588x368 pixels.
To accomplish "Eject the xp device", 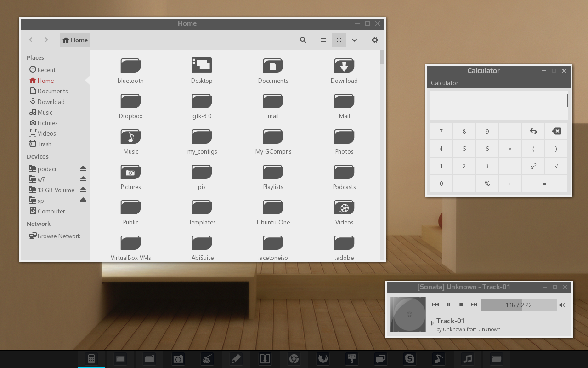I will coord(83,200).
